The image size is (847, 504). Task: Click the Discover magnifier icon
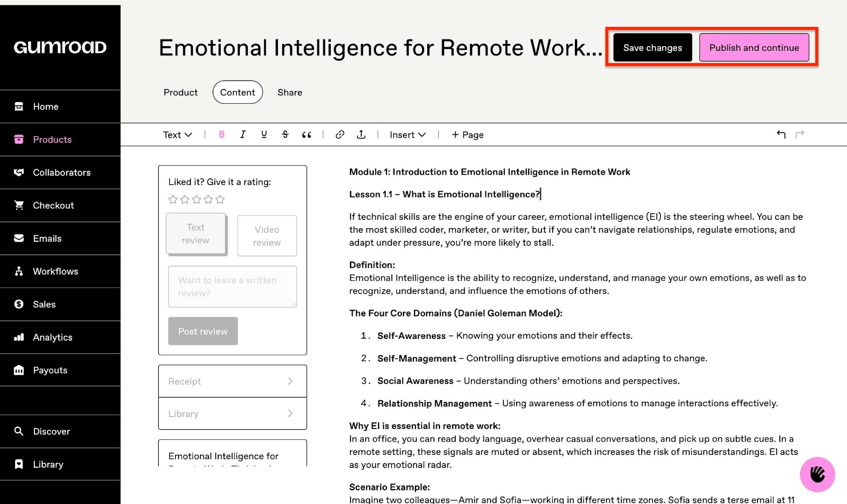[x=19, y=431]
